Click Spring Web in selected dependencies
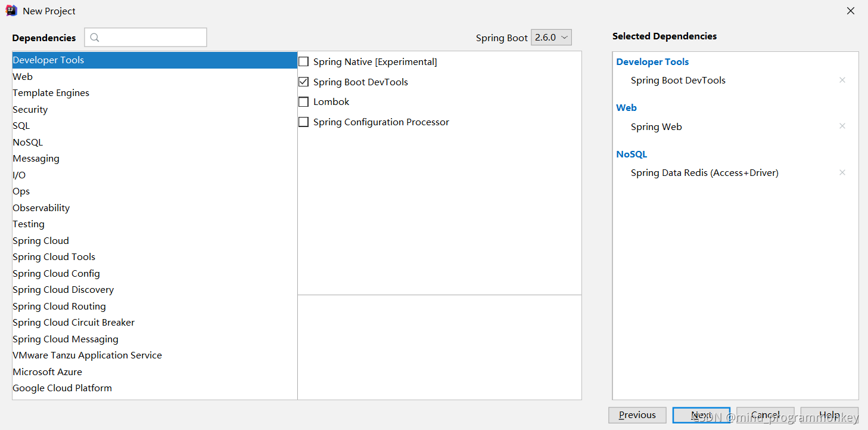Screen dimensions: 868x430 tap(656, 126)
